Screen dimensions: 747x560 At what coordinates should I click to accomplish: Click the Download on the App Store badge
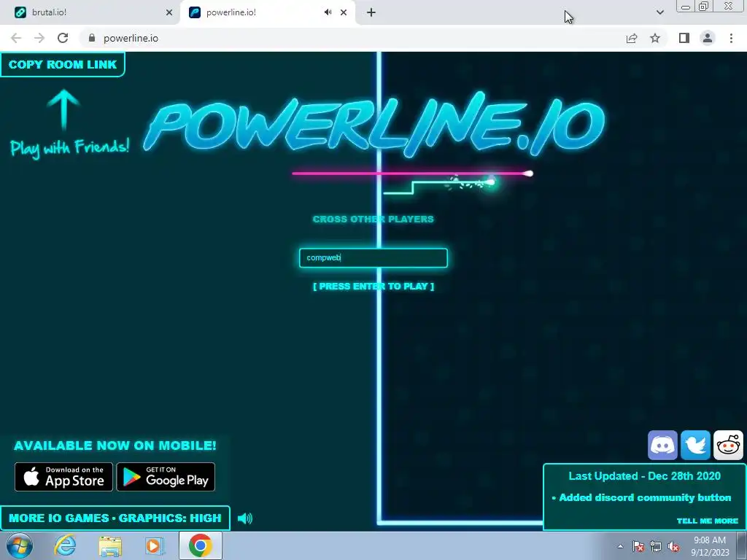pyautogui.click(x=64, y=477)
